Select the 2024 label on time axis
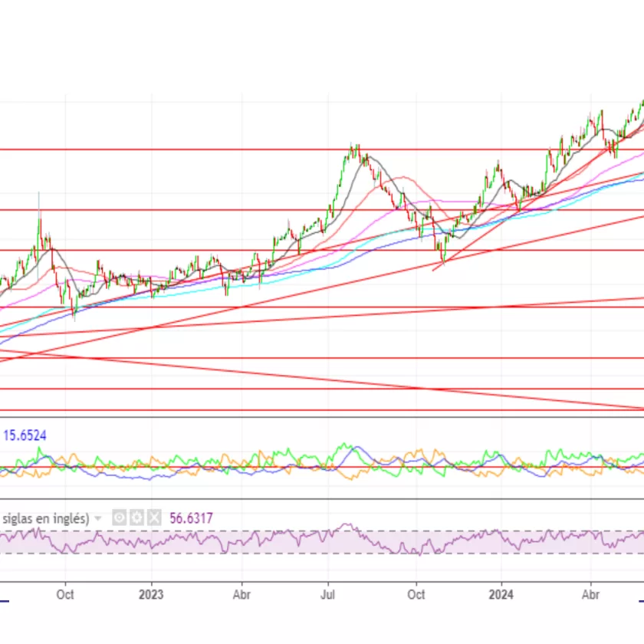Screen dimensions: 644x644 (x=501, y=593)
